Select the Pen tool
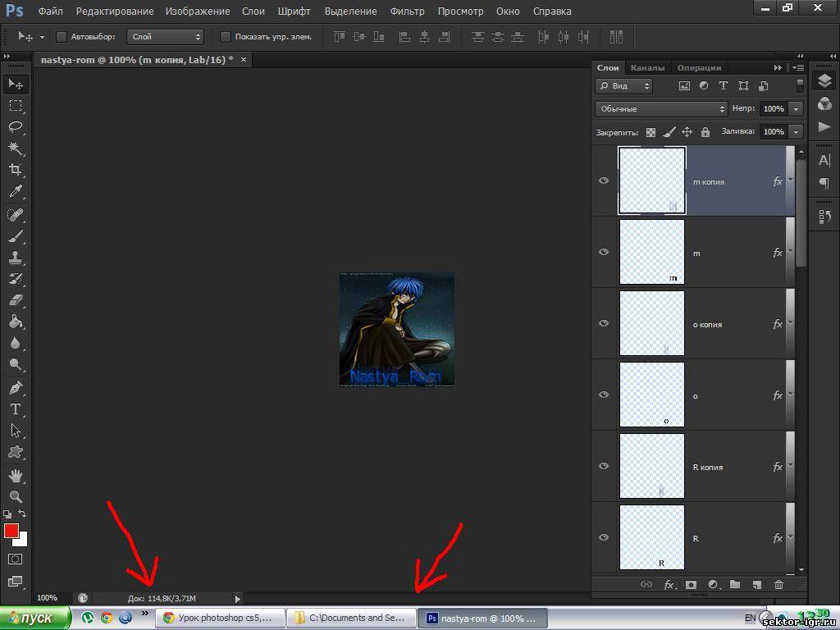 (x=16, y=388)
